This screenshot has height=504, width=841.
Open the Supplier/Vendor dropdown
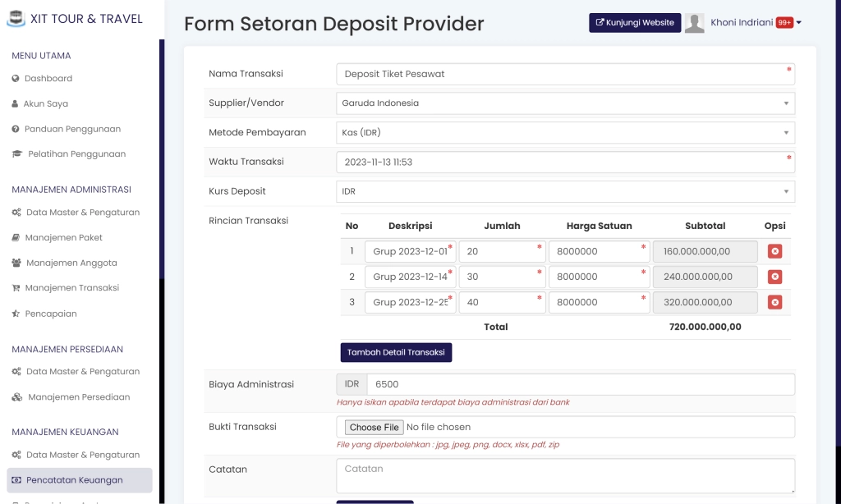pos(787,103)
